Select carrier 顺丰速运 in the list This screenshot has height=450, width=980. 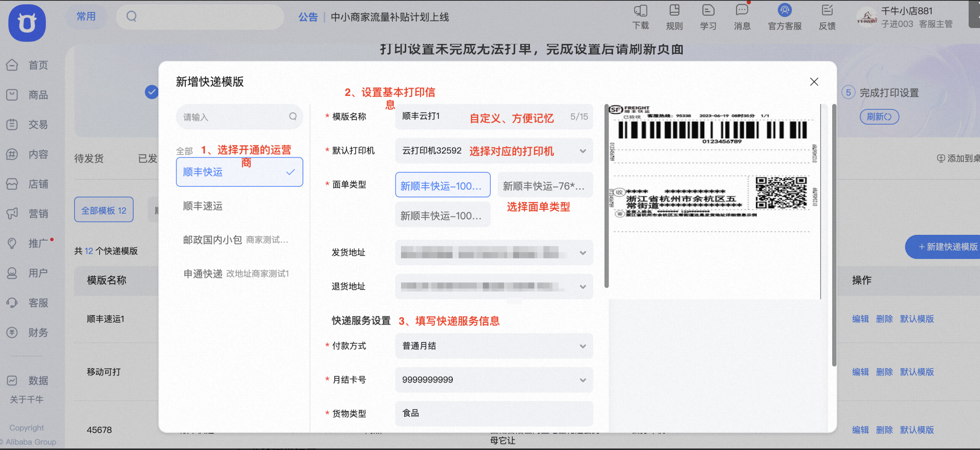click(239, 206)
